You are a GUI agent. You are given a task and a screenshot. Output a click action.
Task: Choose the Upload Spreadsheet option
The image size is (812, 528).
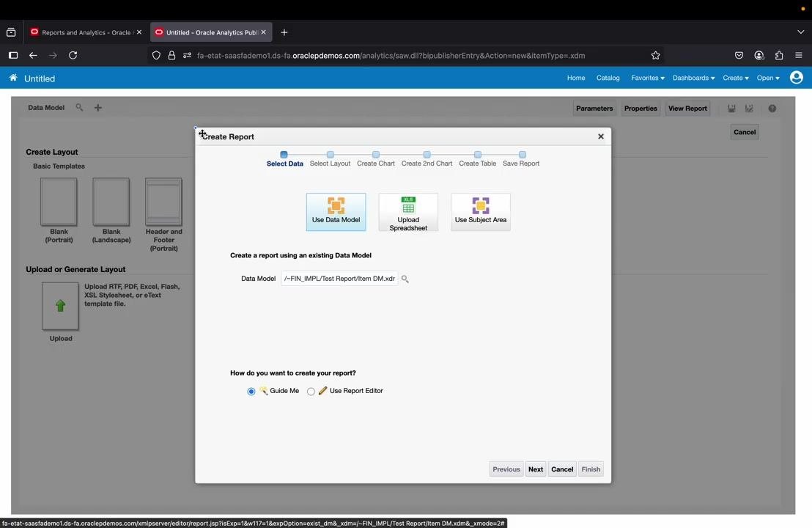(408, 212)
